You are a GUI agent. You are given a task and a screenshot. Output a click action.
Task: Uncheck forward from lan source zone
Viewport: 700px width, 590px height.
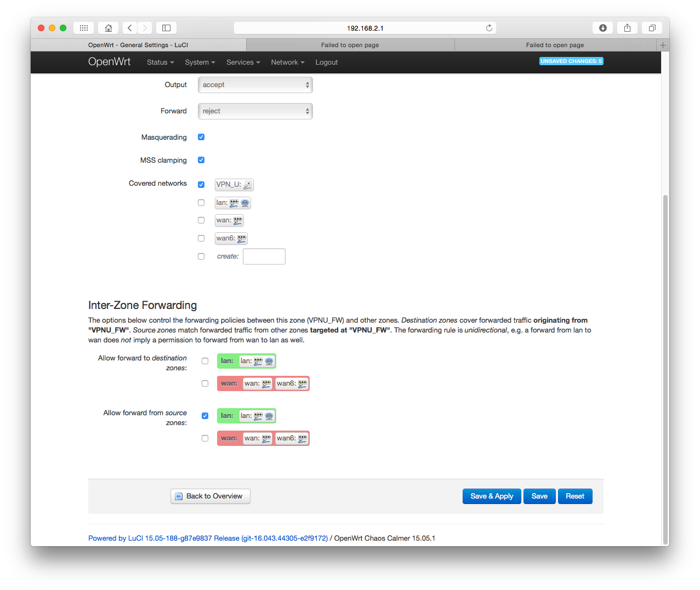pos(205,416)
